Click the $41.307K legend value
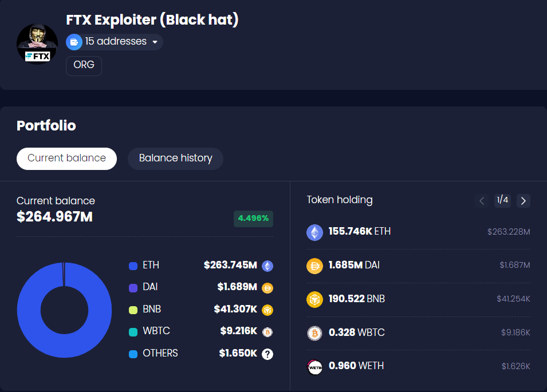 (235, 309)
